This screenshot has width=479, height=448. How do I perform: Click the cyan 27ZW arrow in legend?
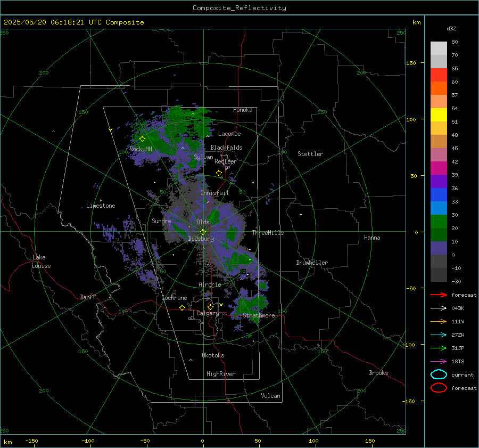pyautogui.click(x=439, y=335)
